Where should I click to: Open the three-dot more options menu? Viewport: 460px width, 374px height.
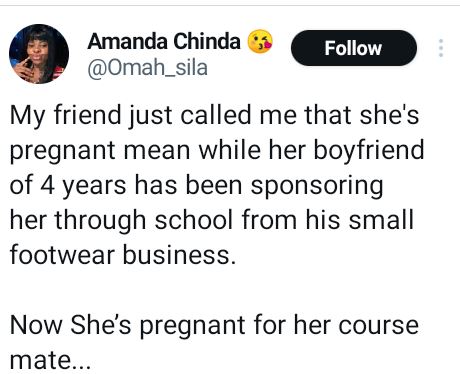pyautogui.click(x=441, y=48)
